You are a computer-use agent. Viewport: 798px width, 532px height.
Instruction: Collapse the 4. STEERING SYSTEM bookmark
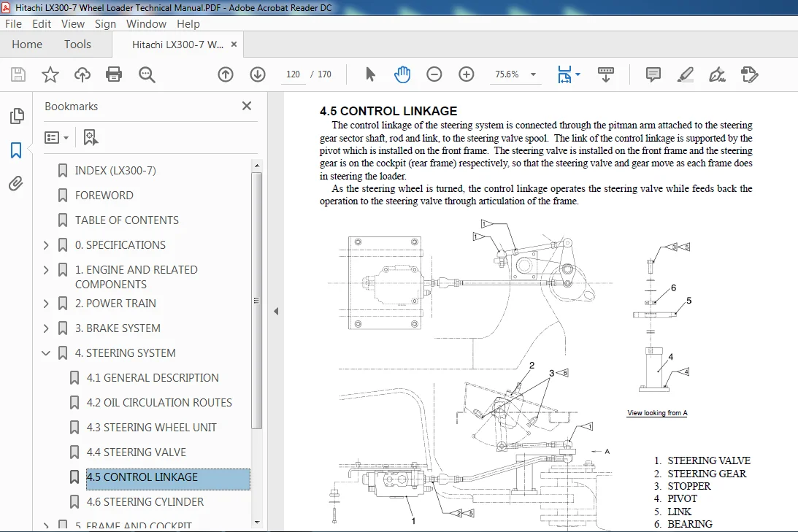tap(46, 353)
